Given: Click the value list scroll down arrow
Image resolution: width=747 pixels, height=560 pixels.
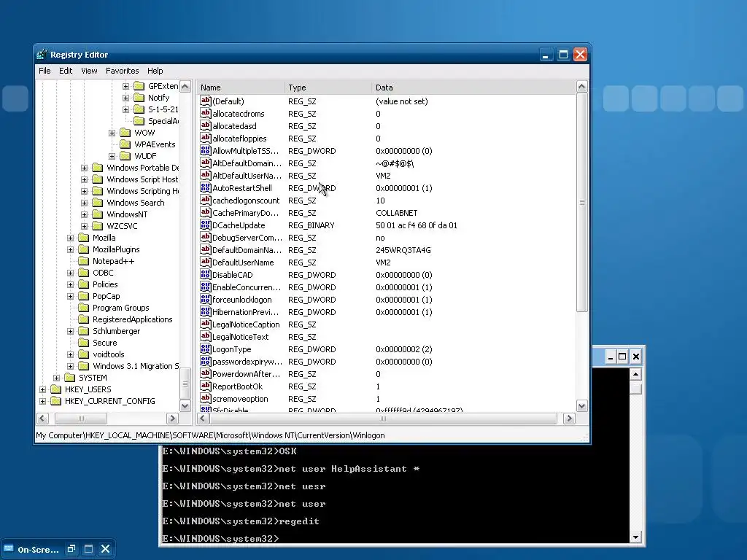Looking at the screenshot, I should [x=581, y=405].
